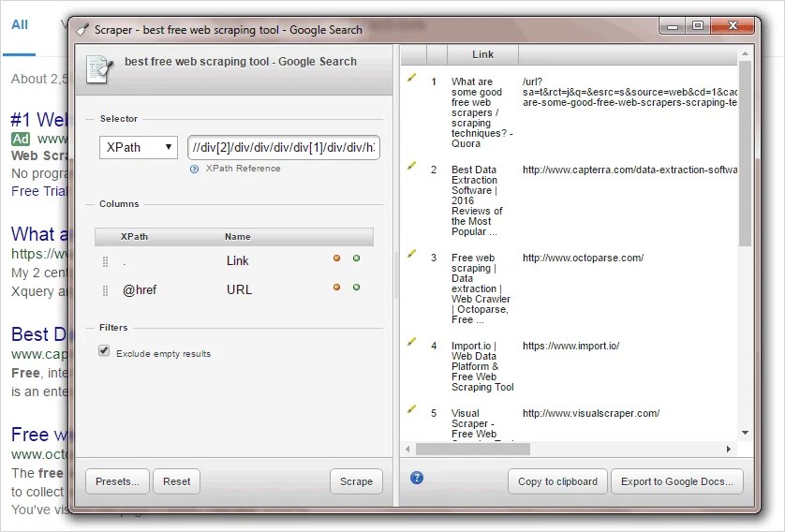Close the Scraper window
Screen dimensions: 785x532
(733, 25)
